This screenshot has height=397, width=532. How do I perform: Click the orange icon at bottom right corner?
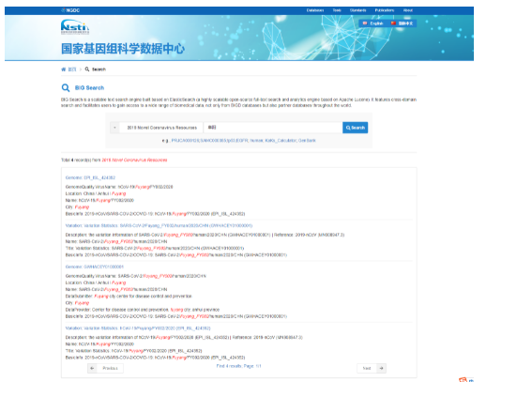point(464,380)
